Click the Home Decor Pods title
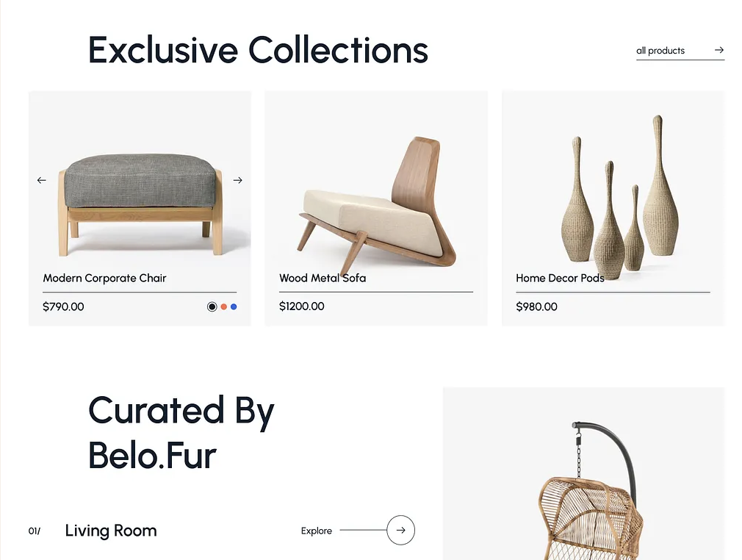 pos(561,278)
